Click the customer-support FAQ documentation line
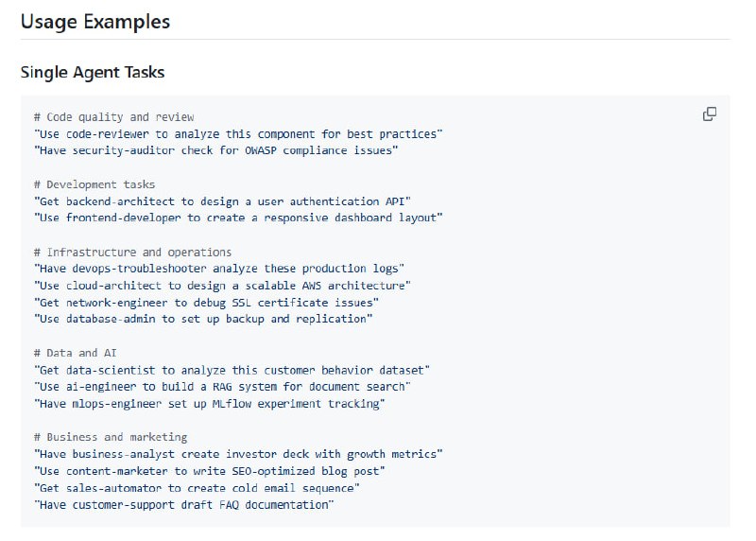 point(184,505)
